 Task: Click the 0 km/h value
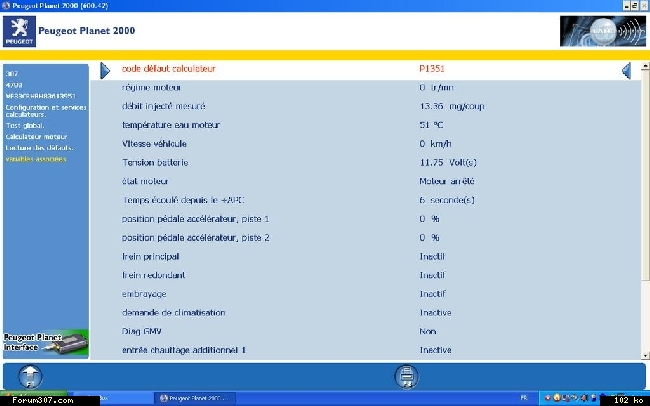click(435, 144)
